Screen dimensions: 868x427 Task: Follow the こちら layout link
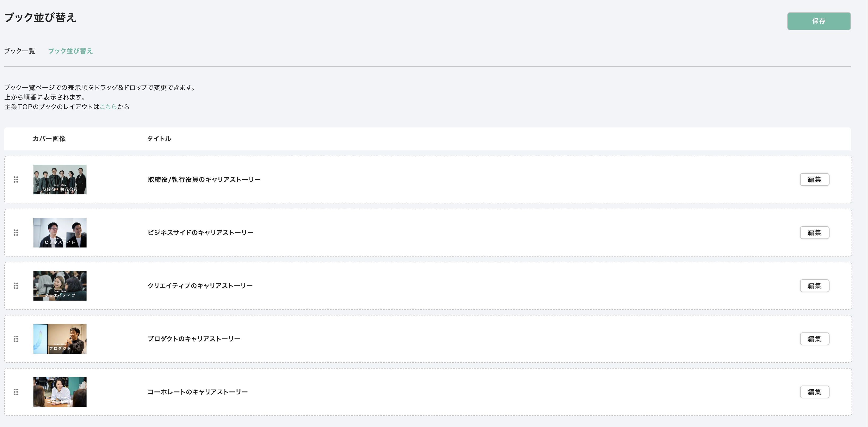pyautogui.click(x=108, y=106)
